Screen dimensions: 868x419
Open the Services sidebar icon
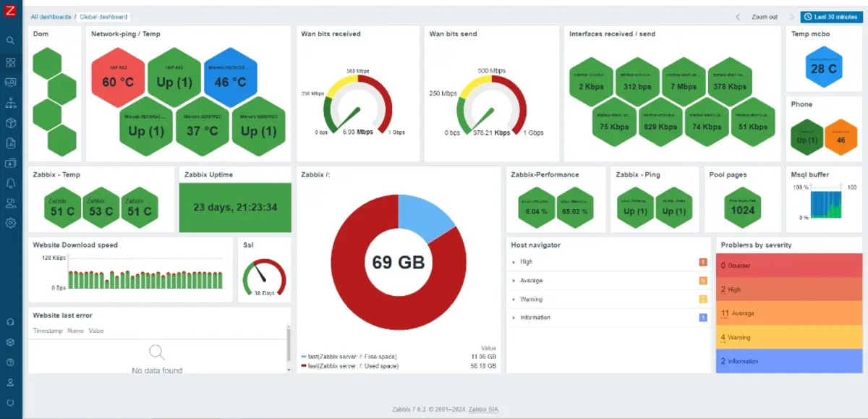click(x=11, y=103)
